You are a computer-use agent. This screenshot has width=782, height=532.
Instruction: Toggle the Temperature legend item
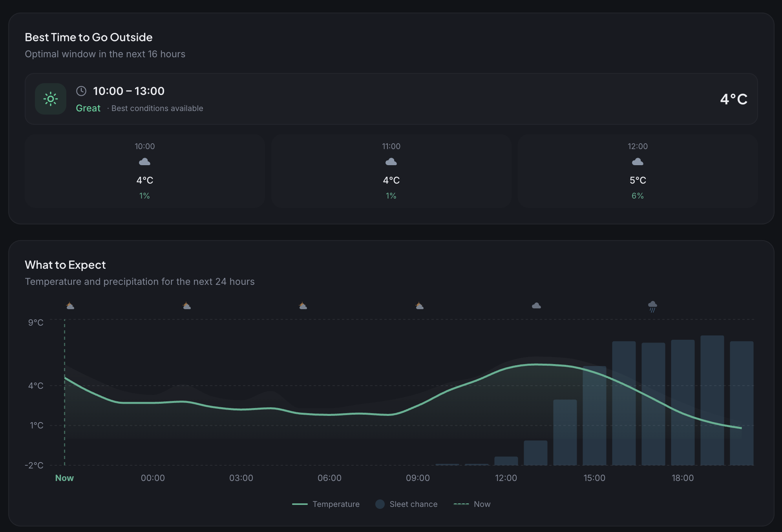(x=336, y=504)
